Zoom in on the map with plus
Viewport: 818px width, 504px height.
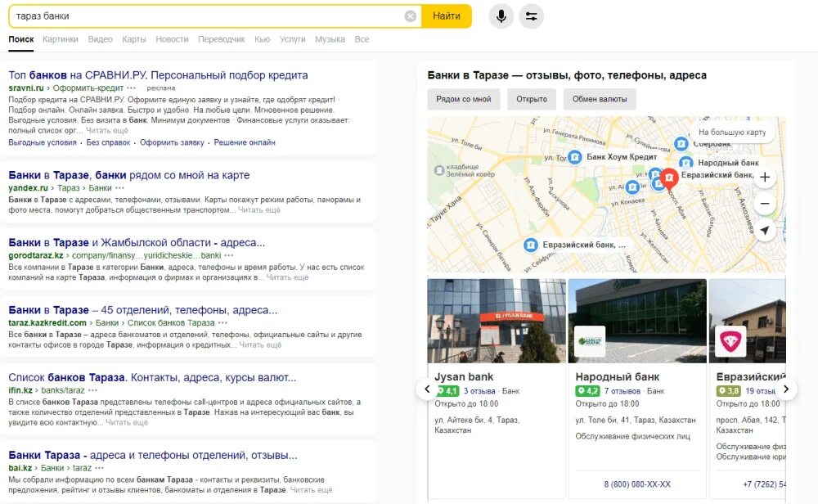(x=765, y=178)
